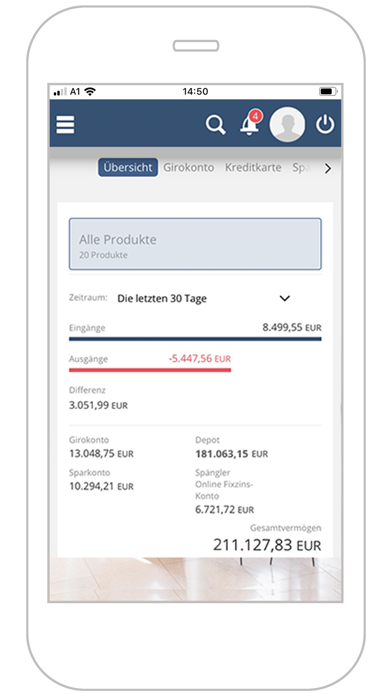Open Spängler Online Fixzins-Konto entry
The width and height of the screenshot is (392, 696).
[225, 491]
